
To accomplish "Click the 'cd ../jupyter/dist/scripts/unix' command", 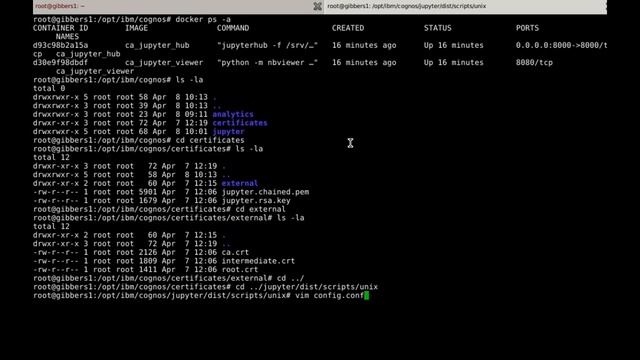I will (x=307, y=287).
